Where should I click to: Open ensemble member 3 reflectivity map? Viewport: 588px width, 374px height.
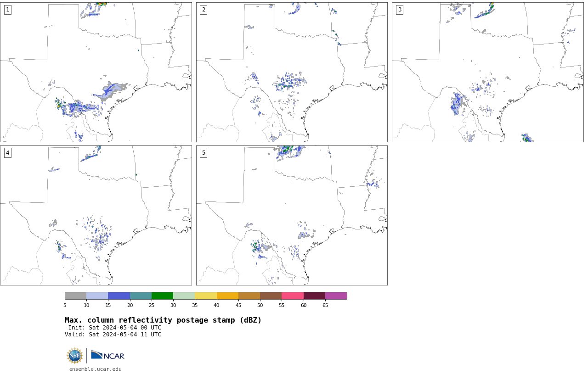[x=487, y=72]
